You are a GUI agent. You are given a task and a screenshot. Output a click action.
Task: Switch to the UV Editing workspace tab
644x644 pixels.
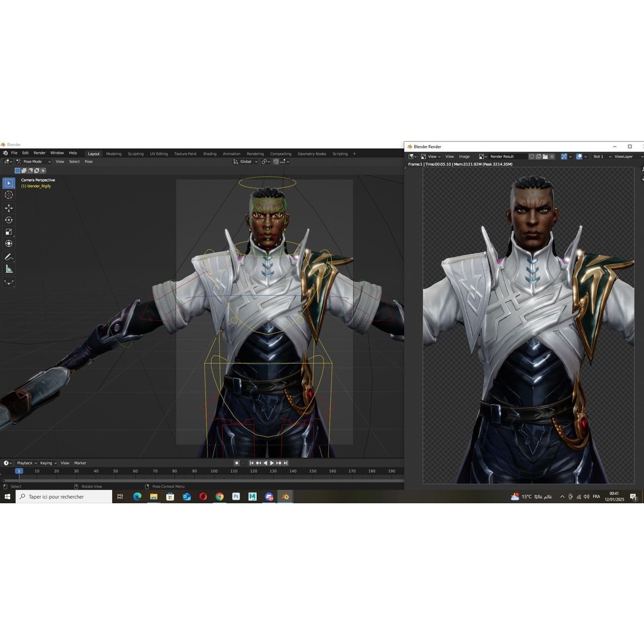coord(159,154)
